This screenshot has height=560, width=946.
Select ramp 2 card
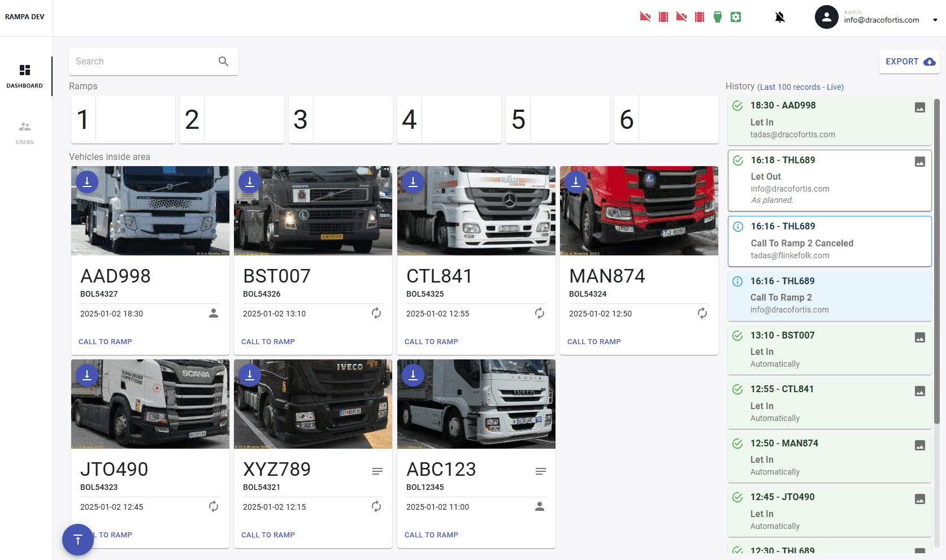[x=232, y=119]
